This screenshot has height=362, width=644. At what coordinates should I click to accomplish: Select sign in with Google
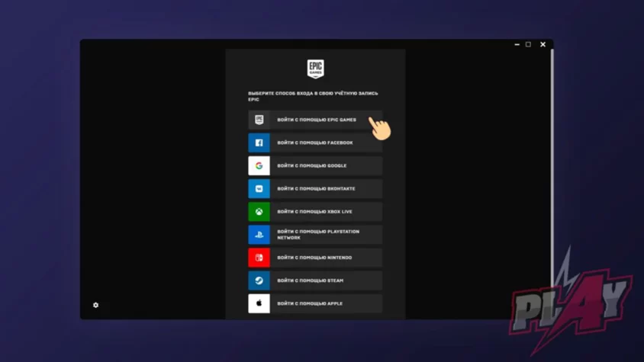pyautogui.click(x=315, y=166)
